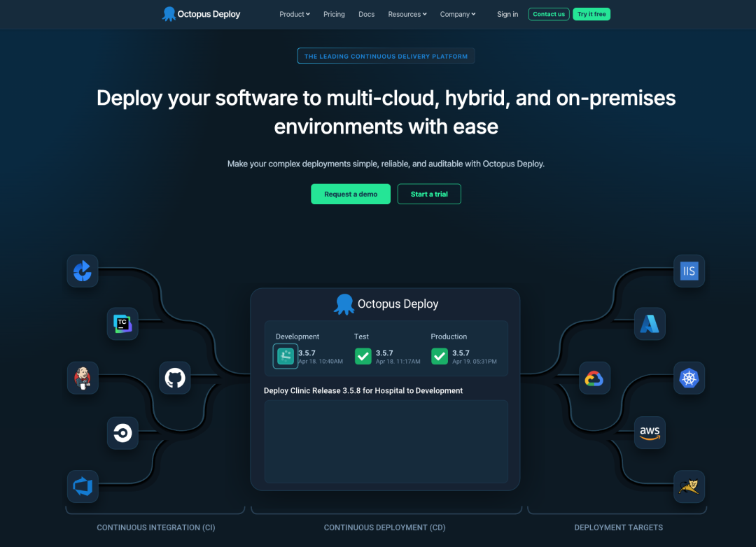Click the Start a trial button
This screenshot has height=547, width=756.
click(429, 194)
